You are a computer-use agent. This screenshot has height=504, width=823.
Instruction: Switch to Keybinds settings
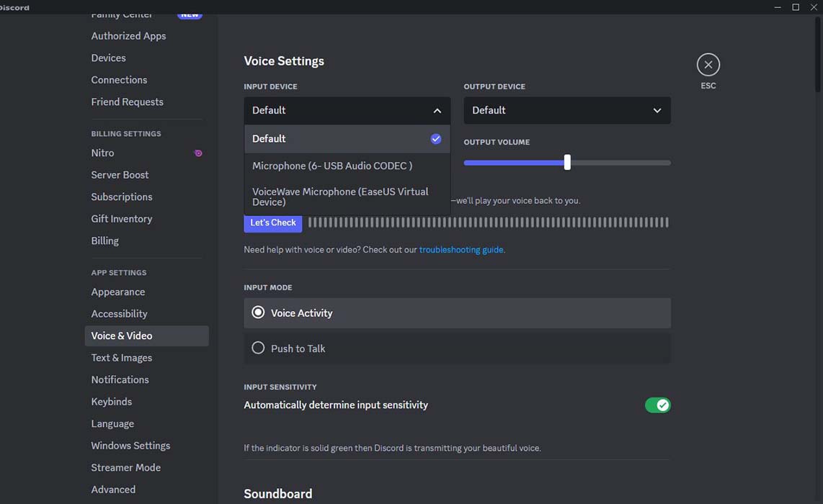[x=111, y=401]
